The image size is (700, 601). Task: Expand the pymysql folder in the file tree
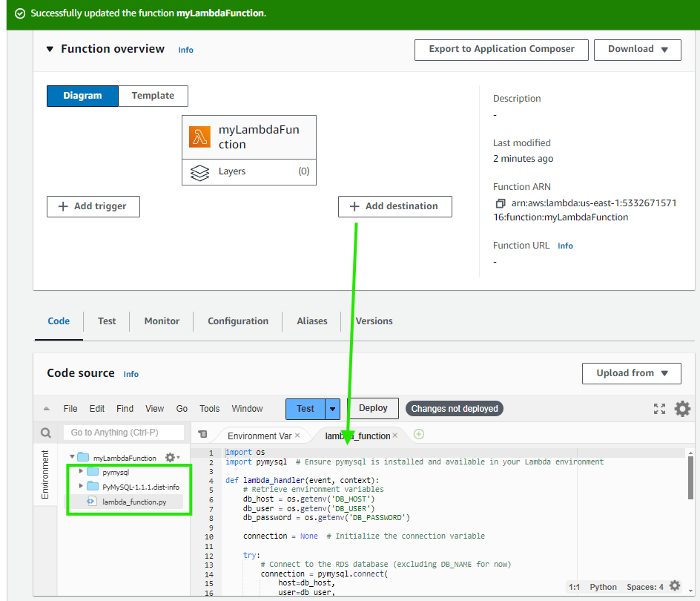pos(81,470)
